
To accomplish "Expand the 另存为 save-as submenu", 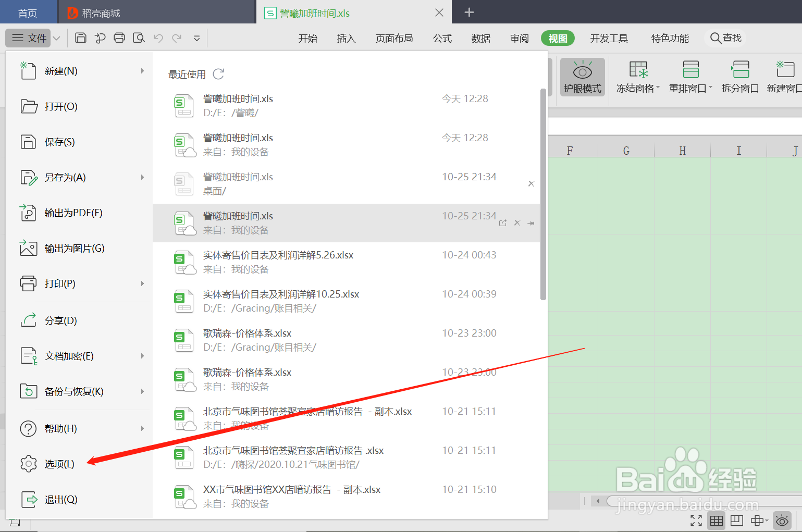I will [x=142, y=177].
